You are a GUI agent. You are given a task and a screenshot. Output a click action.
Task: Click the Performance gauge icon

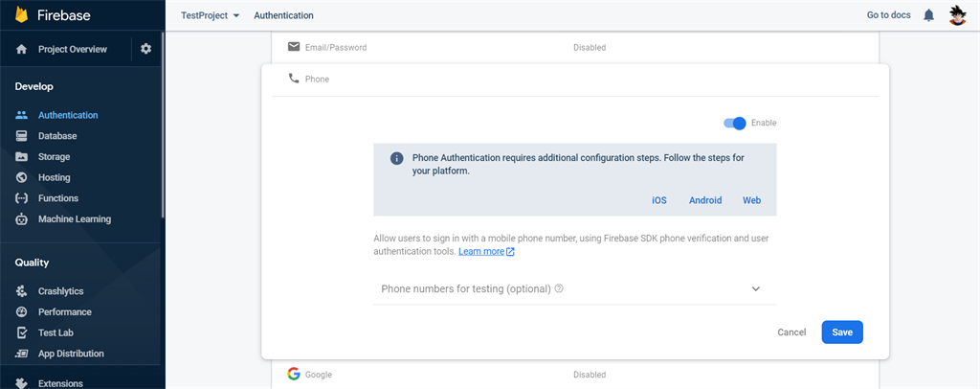point(21,311)
